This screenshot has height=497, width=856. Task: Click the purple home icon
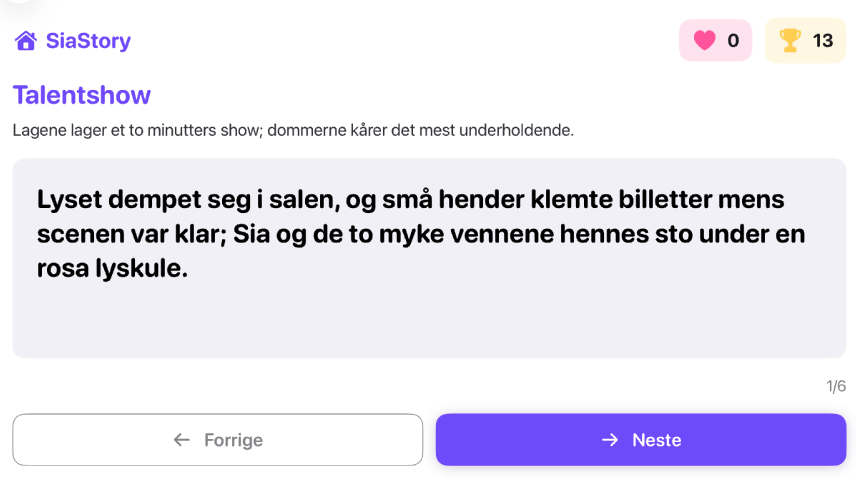coord(26,41)
